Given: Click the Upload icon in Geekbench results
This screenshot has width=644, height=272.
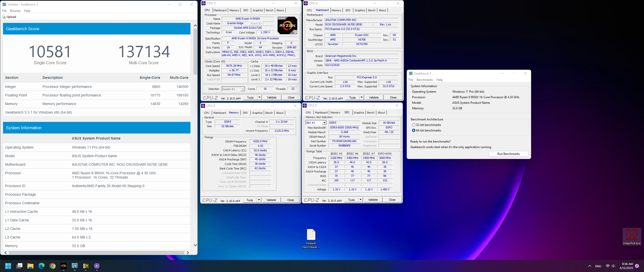Looking at the screenshot, I should pyautogui.click(x=4, y=17).
